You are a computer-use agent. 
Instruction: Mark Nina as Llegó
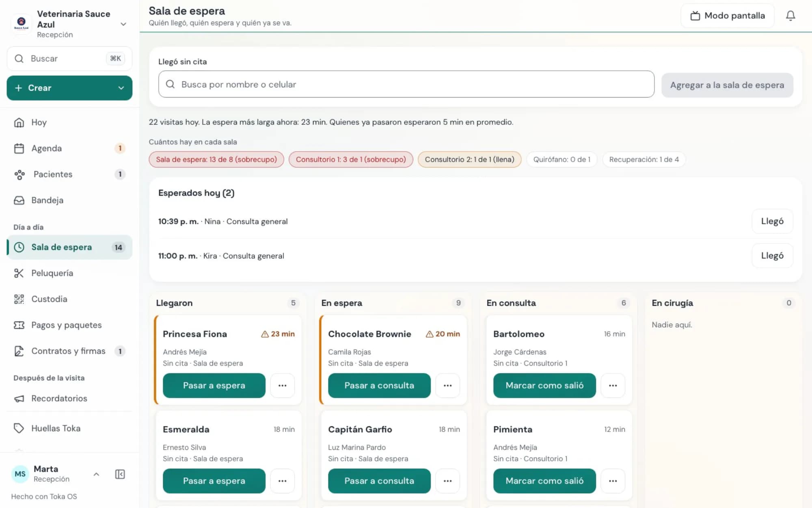(x=772, y=221)
